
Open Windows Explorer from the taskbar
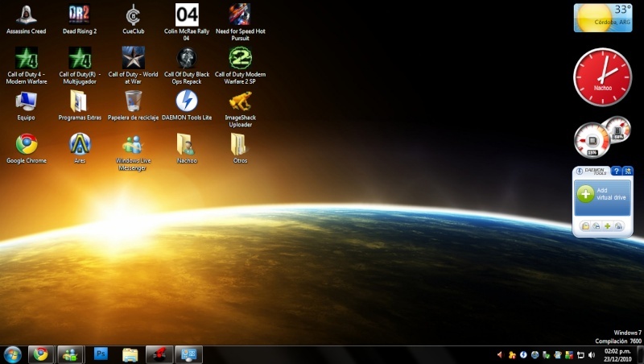click(x=130, y=354)
